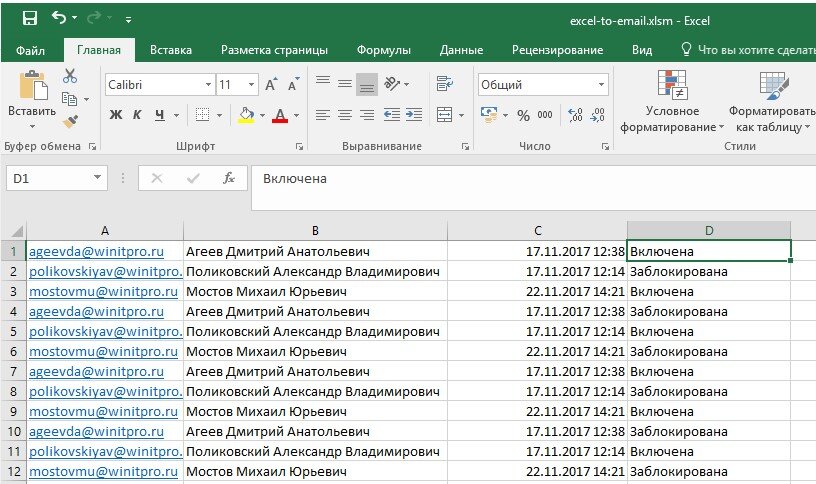Open Условное форматирование button

(672, 101)
